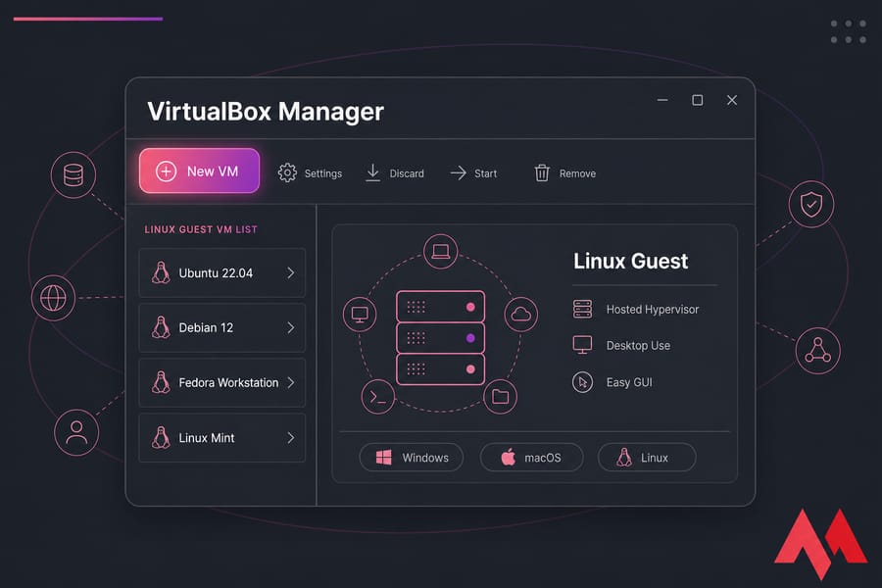Screen dimensions: 882x588
Task: Select the Linux Mint VM entry
Action: pyautogui.click(x=222, y=438)
